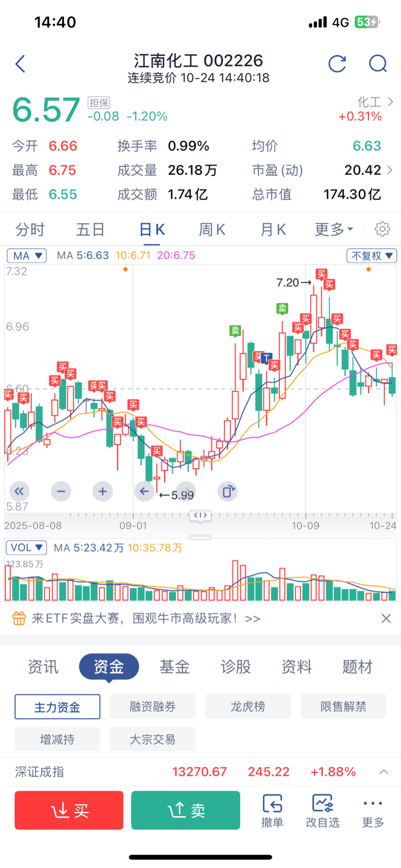Viewport: 401px width, 868px height.
Task: Rotate chart to landscape icon
Action: (x=228, y=491)
